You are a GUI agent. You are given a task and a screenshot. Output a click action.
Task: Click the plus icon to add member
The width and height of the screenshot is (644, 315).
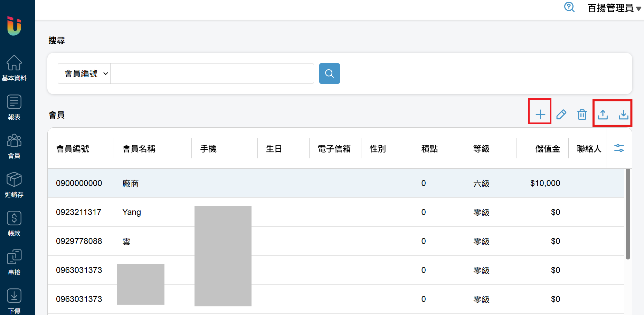pyautogui.click(x=540, y=115)
